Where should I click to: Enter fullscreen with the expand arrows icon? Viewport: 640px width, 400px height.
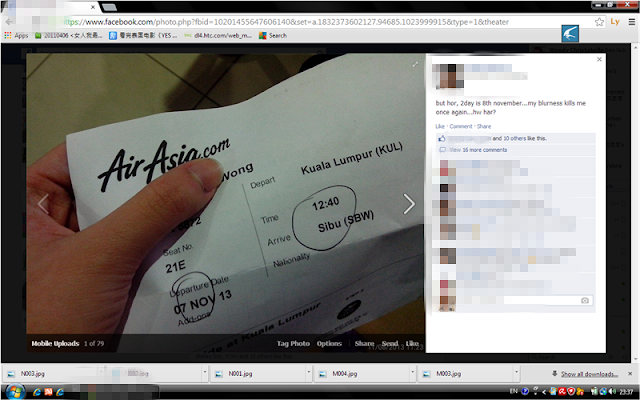click(415, 64)
